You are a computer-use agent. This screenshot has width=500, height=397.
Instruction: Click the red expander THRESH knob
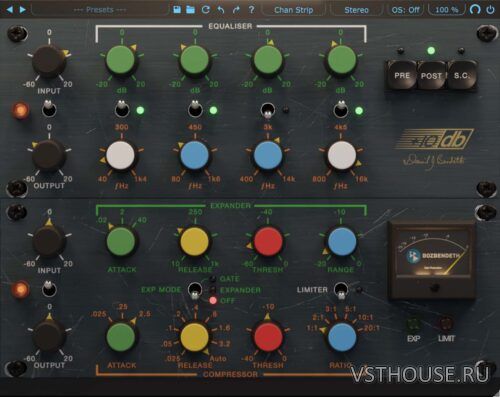click(268, 241)
